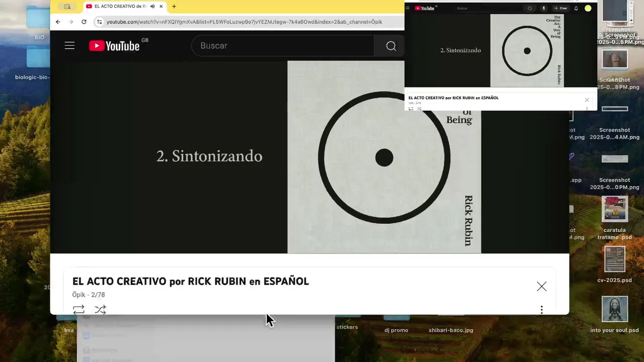Click the video player showing 2. Sintonizando
The width and height of the screenshot is (644, 362).
tap(309, 157)
